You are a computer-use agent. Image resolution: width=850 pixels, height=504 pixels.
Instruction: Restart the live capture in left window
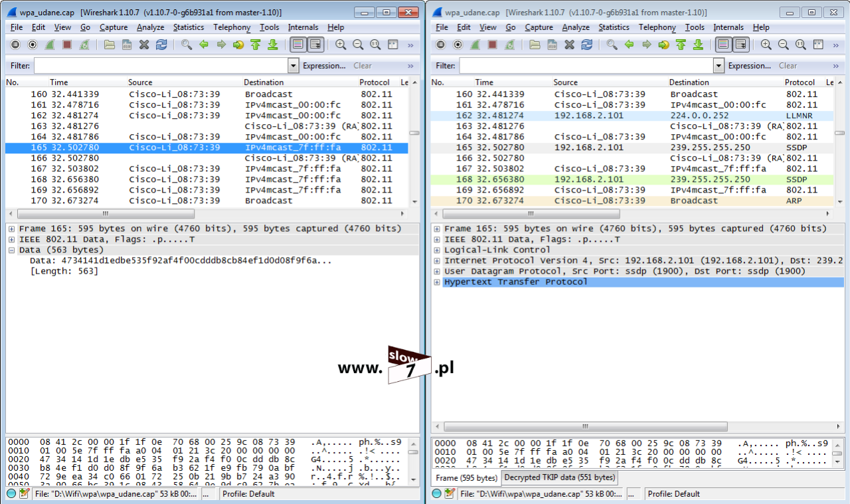click(x=84, y=44)
